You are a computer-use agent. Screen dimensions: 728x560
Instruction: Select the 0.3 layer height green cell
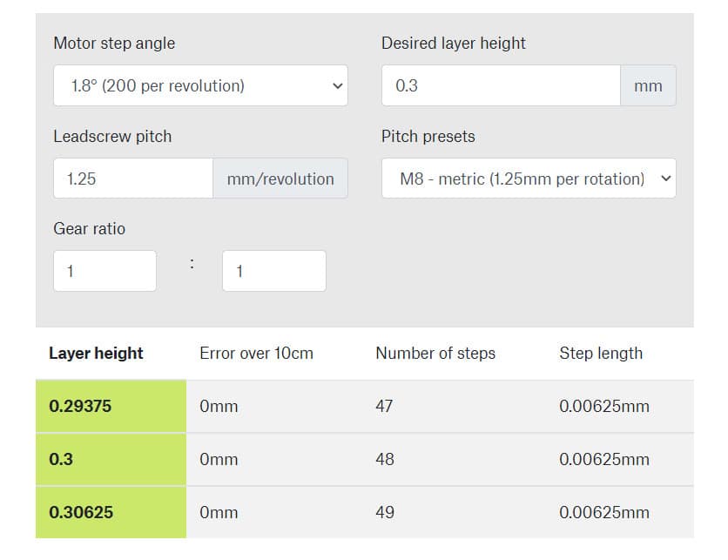(111, 459)
